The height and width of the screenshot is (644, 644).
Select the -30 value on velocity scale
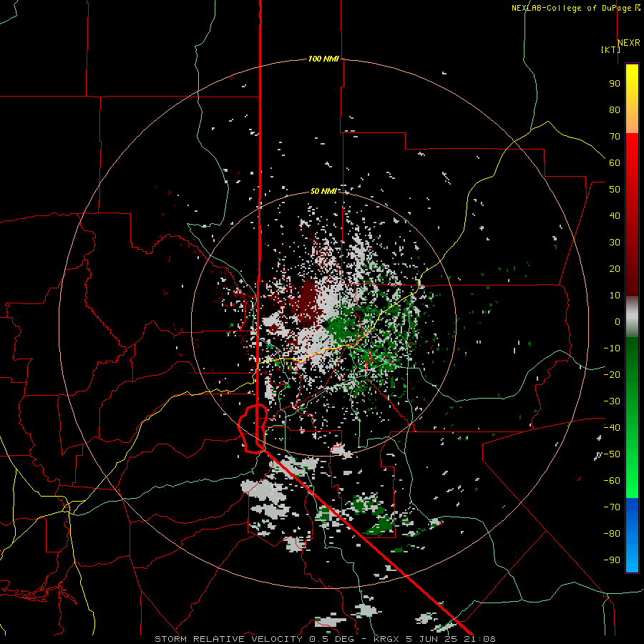[612, 401]
